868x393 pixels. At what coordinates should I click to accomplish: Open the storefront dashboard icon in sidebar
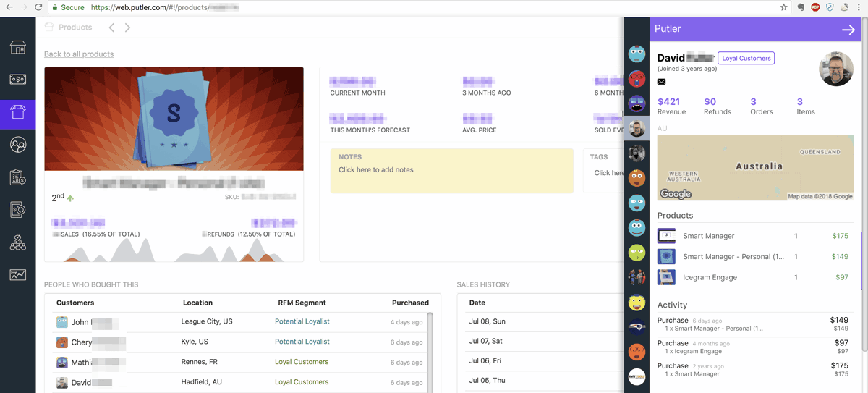[x=18, y=48]
